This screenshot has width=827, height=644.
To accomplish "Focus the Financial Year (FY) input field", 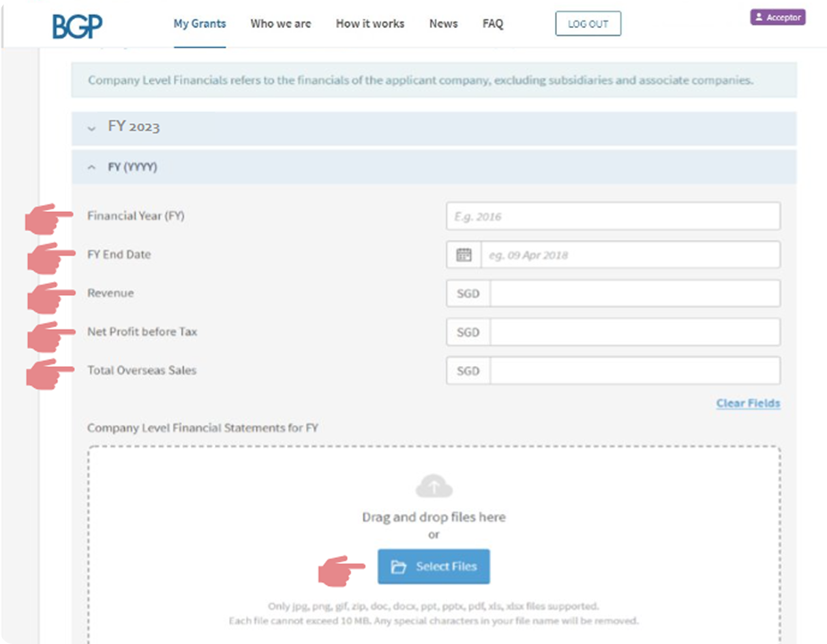I will [612, 217].
